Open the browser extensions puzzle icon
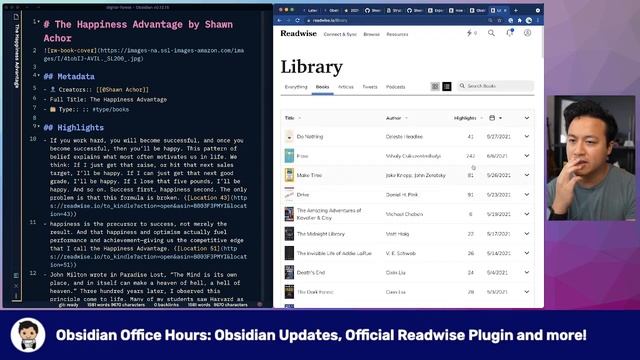 520,20
